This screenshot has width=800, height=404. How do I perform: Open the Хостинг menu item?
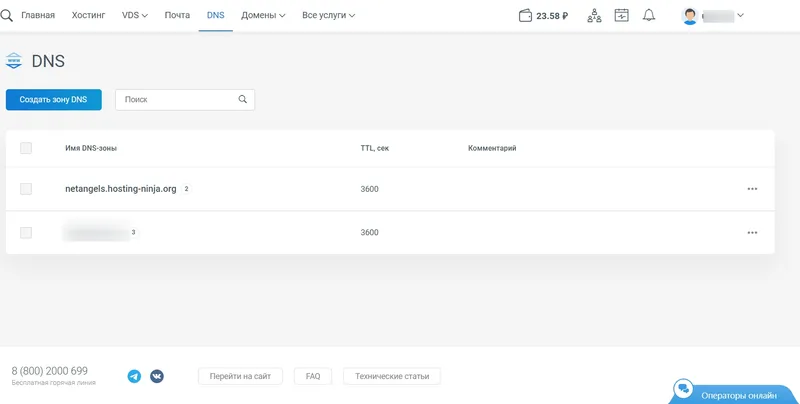88,15
